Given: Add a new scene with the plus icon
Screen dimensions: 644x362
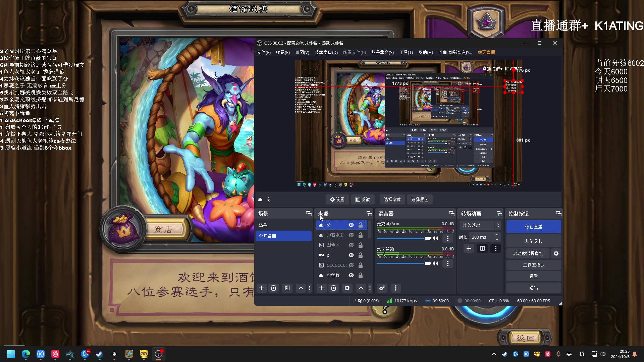Looking at the screenshot, I should point(262,288).
